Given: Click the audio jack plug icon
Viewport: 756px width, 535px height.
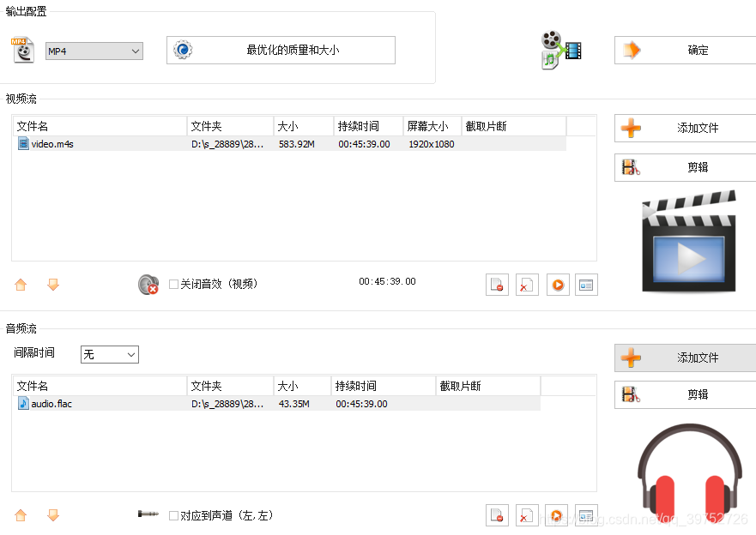Looking at the screenshot, I should point(148,514).
